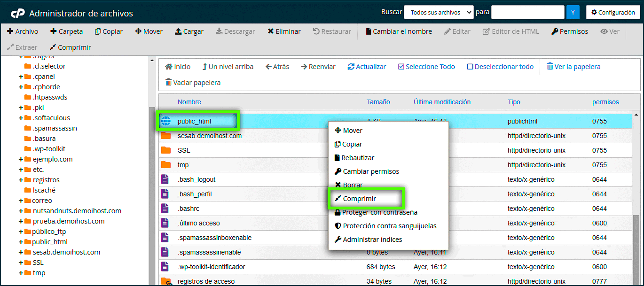Viewport: 644px width, 286px height.
Task: Select all files with Seleccione Todo
Action: [426, 66]
